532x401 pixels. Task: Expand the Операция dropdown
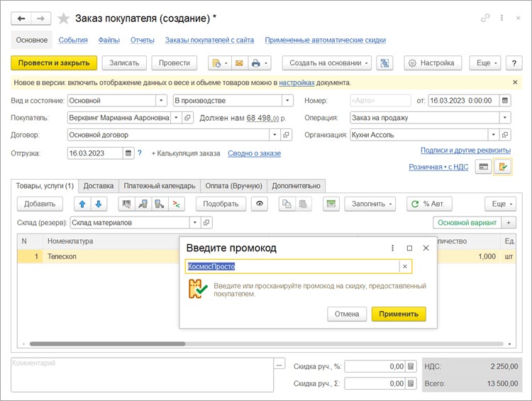tap(504, 118)
